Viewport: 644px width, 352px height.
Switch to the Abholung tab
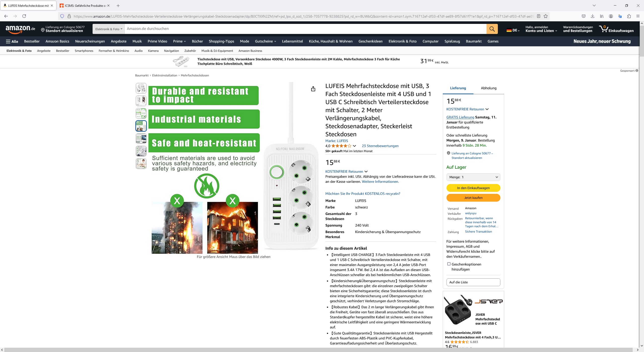489,88
